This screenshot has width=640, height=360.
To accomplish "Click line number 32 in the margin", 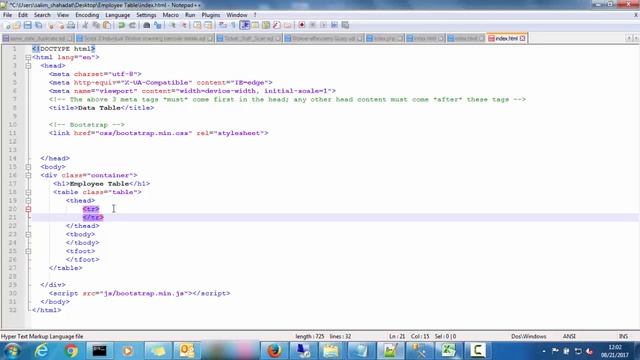I will point(12,310).
